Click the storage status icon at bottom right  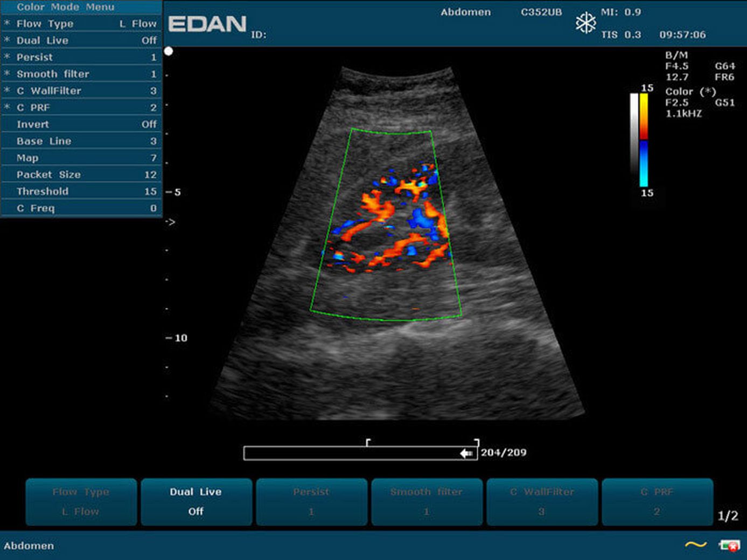(729, 545)
